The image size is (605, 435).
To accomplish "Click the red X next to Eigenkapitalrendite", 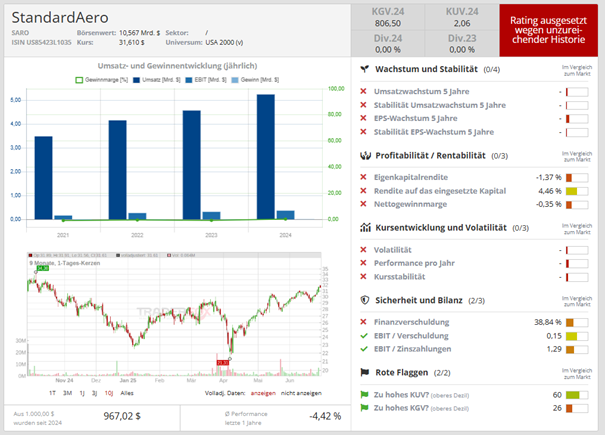I will pos(363,177).
